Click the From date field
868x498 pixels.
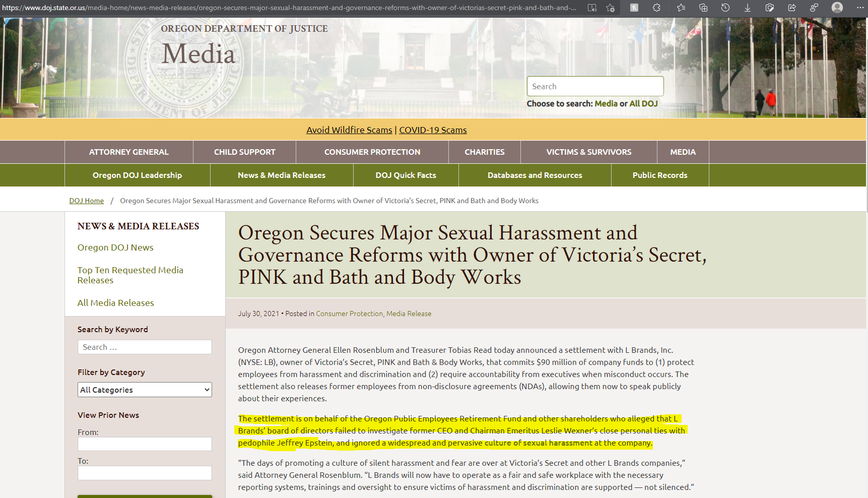coord(145,444)
